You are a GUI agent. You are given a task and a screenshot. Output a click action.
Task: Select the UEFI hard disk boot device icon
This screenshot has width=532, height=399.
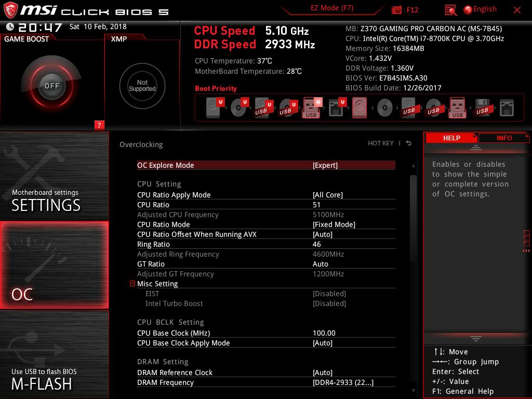[x=215, y=108]
